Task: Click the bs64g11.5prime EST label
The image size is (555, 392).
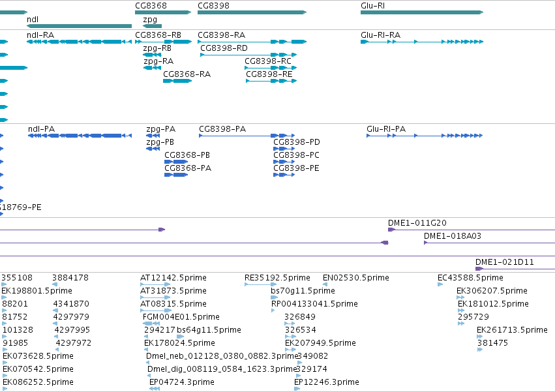Action: pyautogui.click(x=209, y=330)
